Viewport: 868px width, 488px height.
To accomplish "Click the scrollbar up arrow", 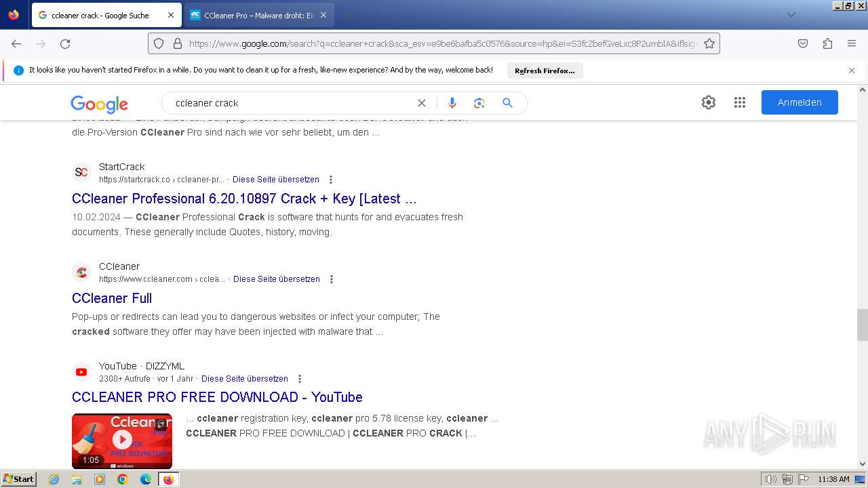I will 863,89.
